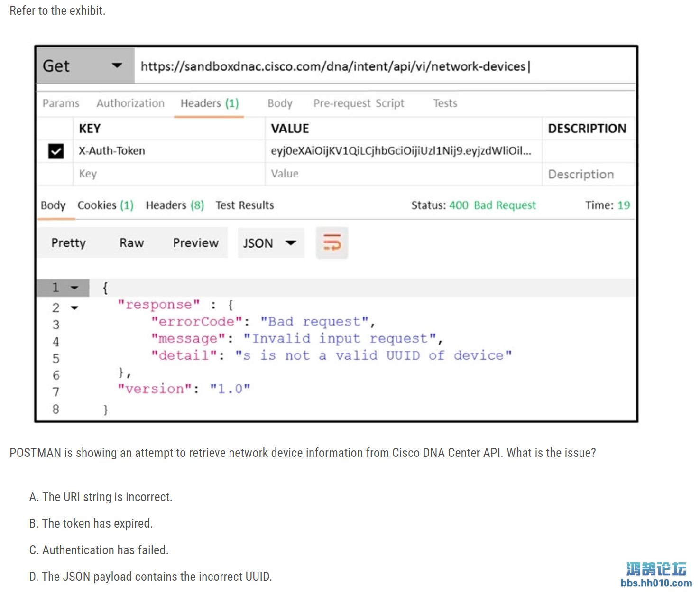This screenshot has width=700, height=596.
Task: Click the "detail" UUID error text
Action: click(x=374, y=356)
